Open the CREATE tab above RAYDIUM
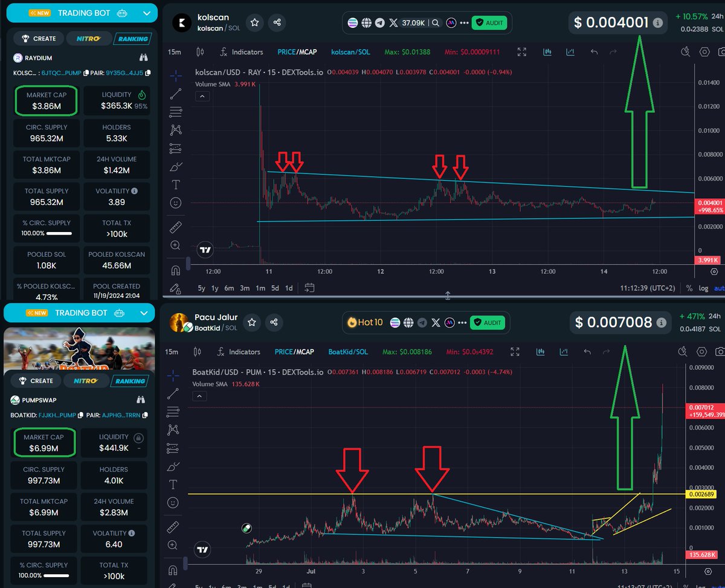The height and width of the screenshot is (588, 725). tap(39, 38)
